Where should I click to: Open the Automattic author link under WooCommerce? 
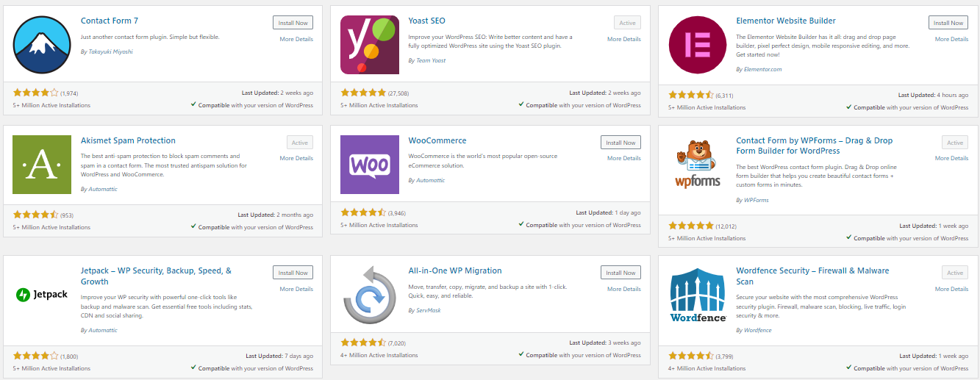coord(430,180)
